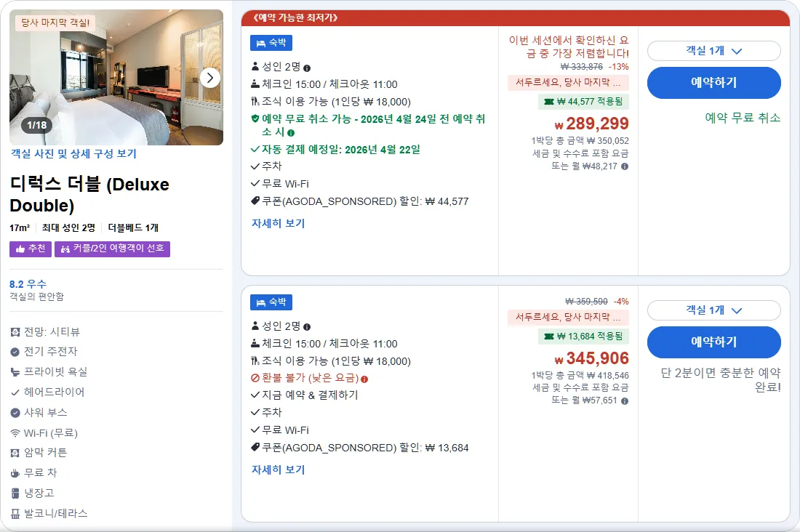800x532 pixels.
Task: Click the 샤워 부스 amenity icon
Action: [15, 413]
